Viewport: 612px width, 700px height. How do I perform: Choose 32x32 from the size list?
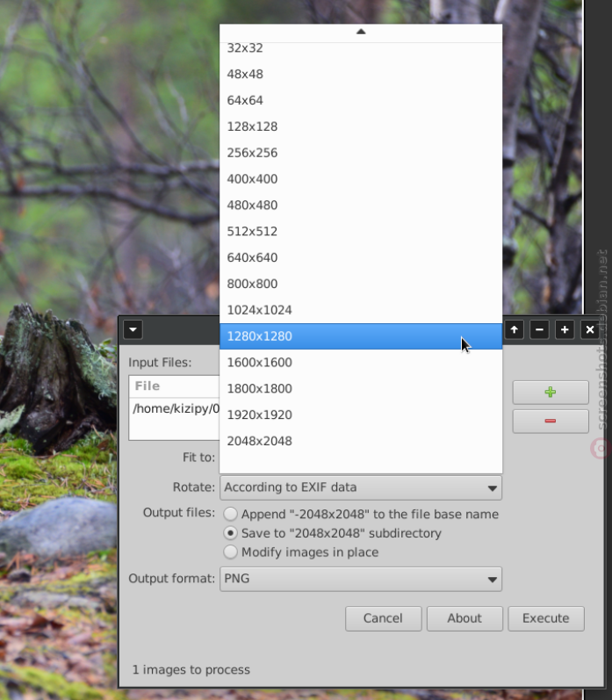[x=361, y=48]
